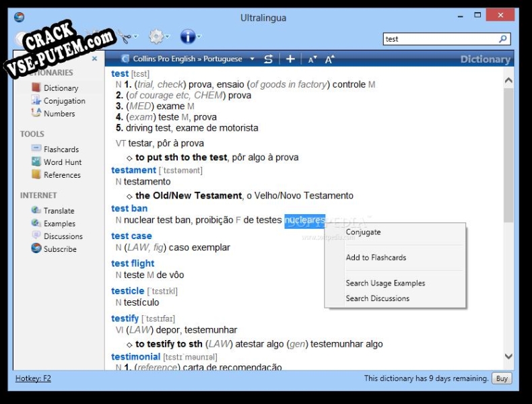
Task: Click the Buy button
Action: pos(502,378)
